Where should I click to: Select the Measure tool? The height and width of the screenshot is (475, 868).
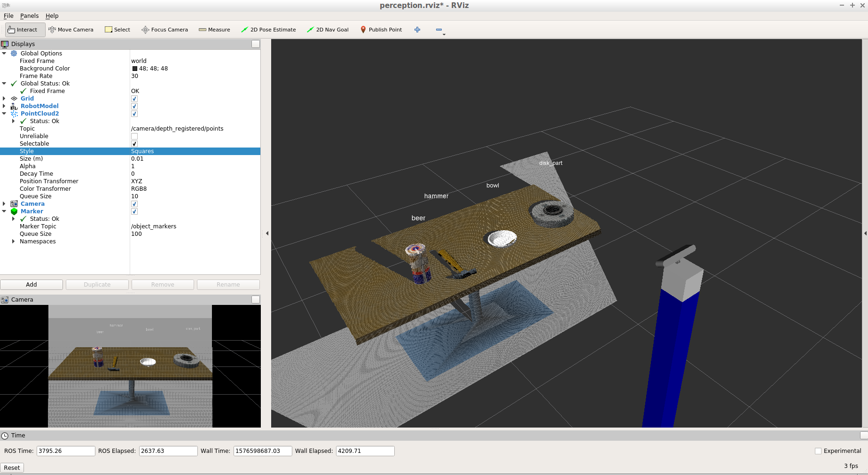point(214,30)
